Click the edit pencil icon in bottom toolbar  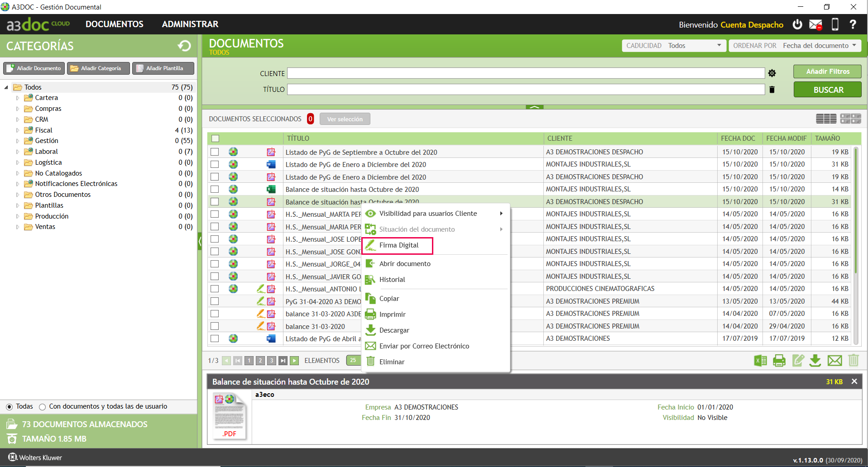point(798,361)
